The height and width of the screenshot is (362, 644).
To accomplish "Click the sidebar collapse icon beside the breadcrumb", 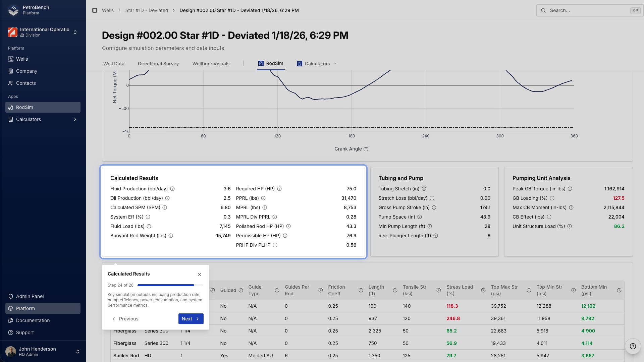I will (94, 10).
